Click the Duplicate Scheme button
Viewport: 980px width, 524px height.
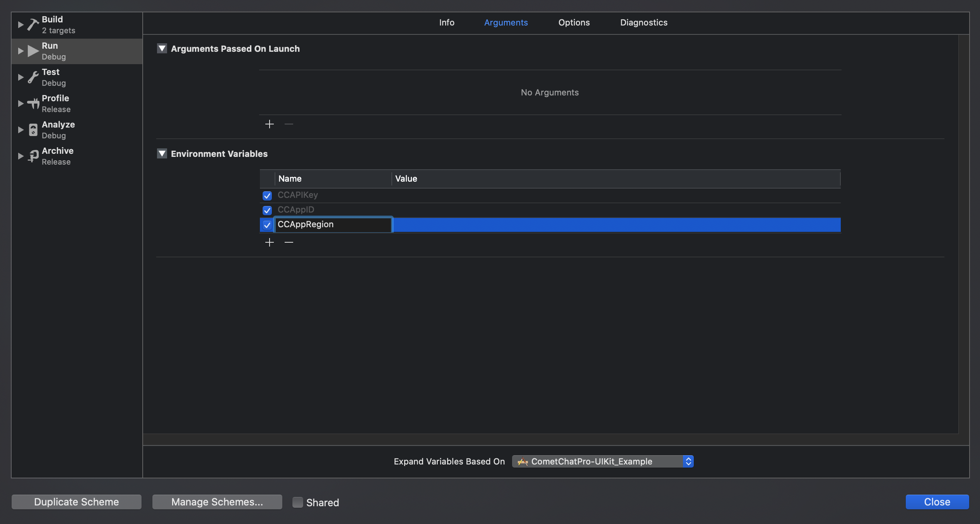point(77,502)
